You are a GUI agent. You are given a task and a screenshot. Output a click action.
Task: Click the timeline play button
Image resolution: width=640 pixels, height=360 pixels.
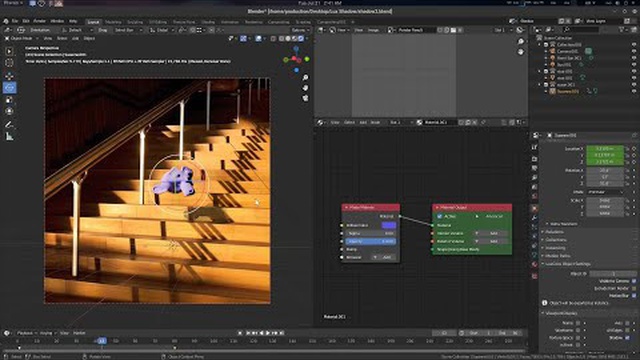[268, 333]
